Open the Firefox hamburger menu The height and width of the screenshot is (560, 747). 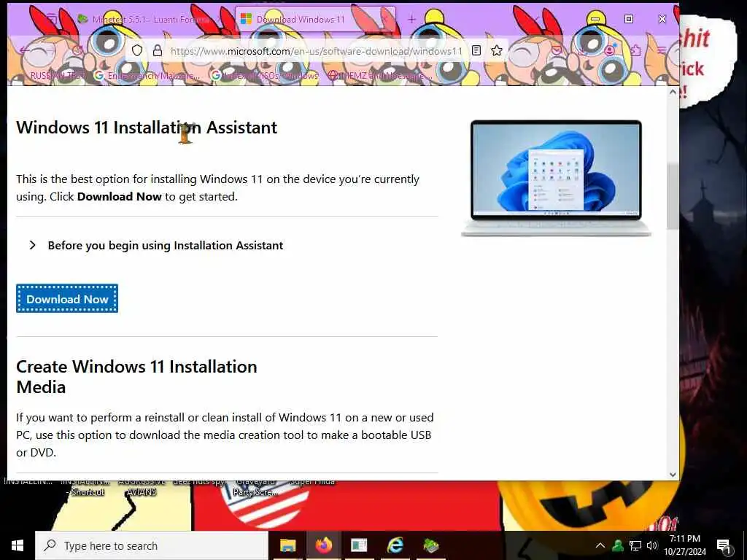661,50
